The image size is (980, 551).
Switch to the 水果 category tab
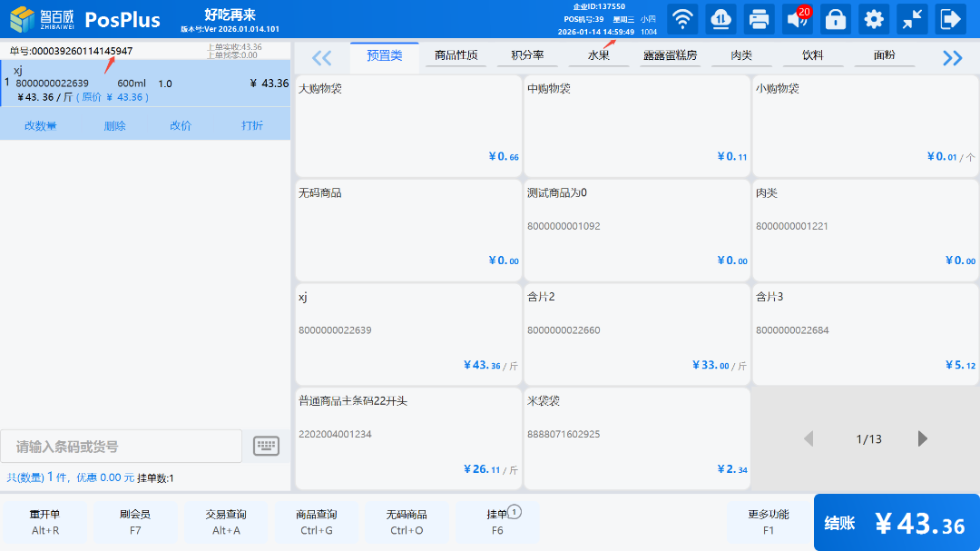point(598,56)
